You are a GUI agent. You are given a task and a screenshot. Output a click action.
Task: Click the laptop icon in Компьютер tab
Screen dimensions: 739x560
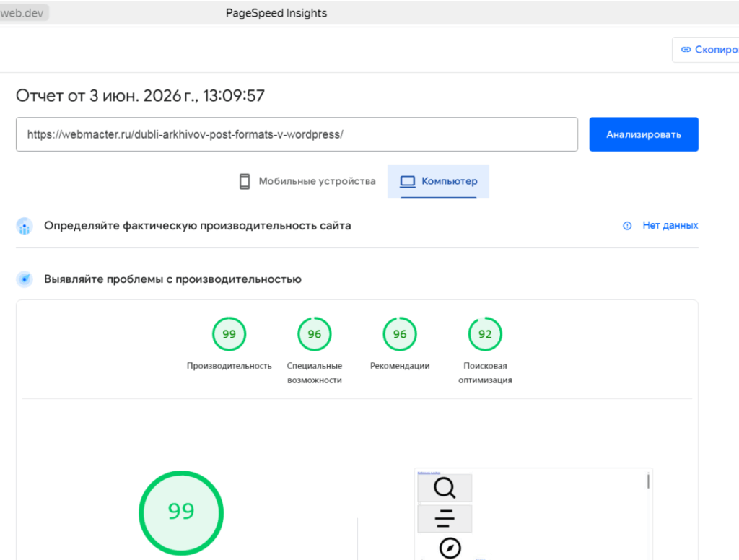[x=408, y=181]
